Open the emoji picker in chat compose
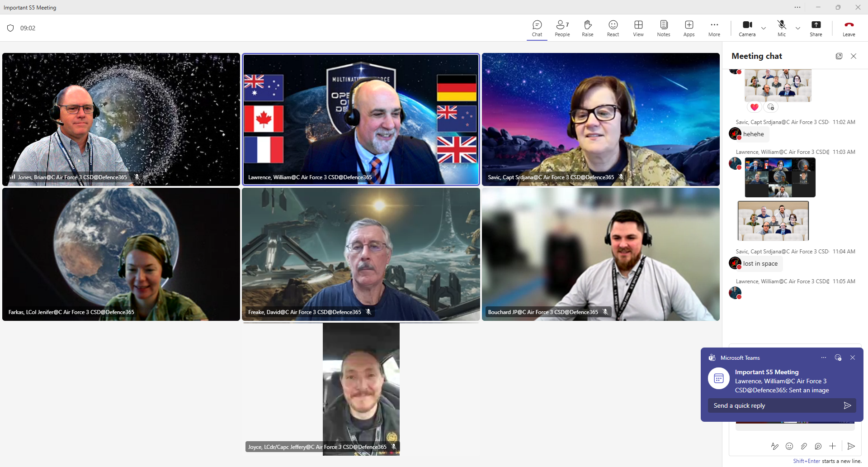Screen dimensions: 868x467 (789, 446)
